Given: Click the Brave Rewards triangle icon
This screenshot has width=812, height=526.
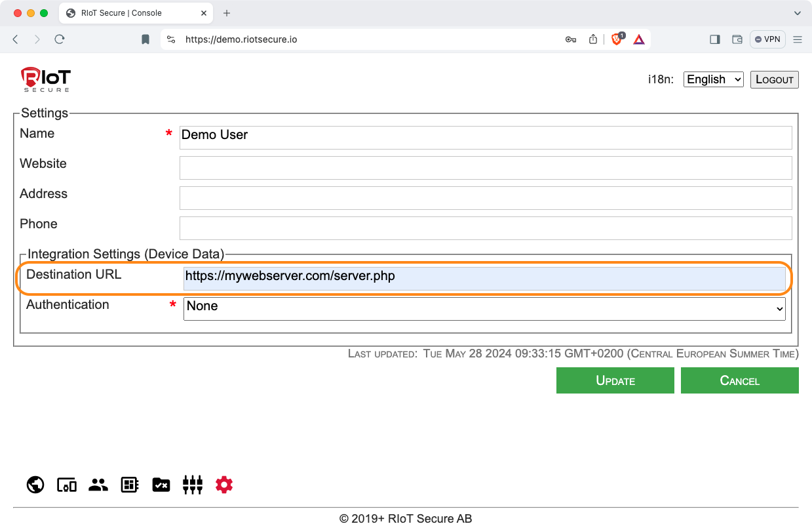Looking at the screenshot, I should [x=639, y=39].
